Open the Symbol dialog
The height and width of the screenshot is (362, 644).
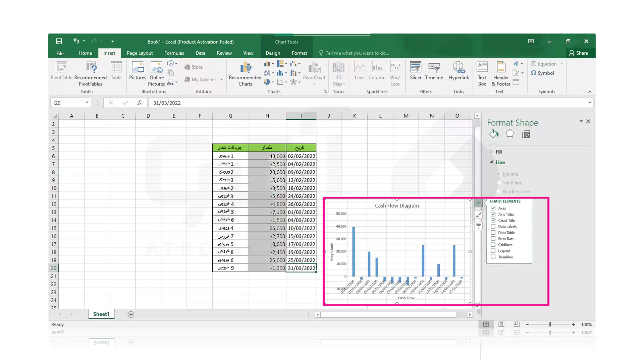click(x=542, y=73)
